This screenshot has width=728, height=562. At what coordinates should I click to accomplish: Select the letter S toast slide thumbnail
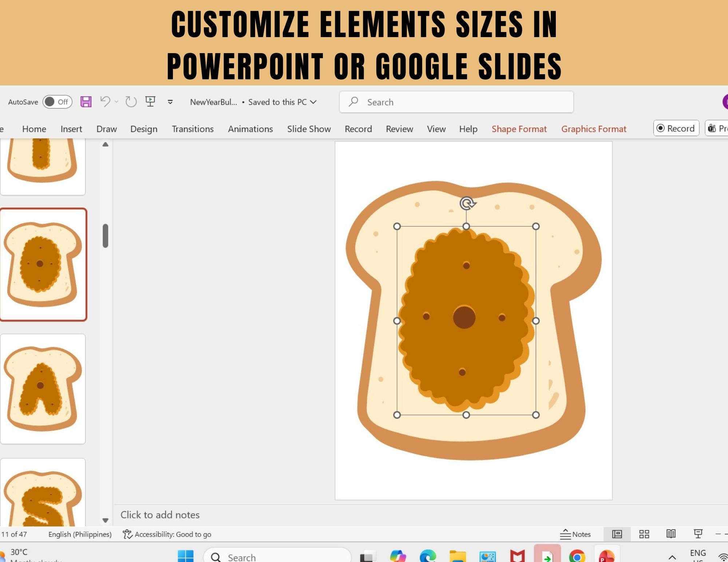43,492
